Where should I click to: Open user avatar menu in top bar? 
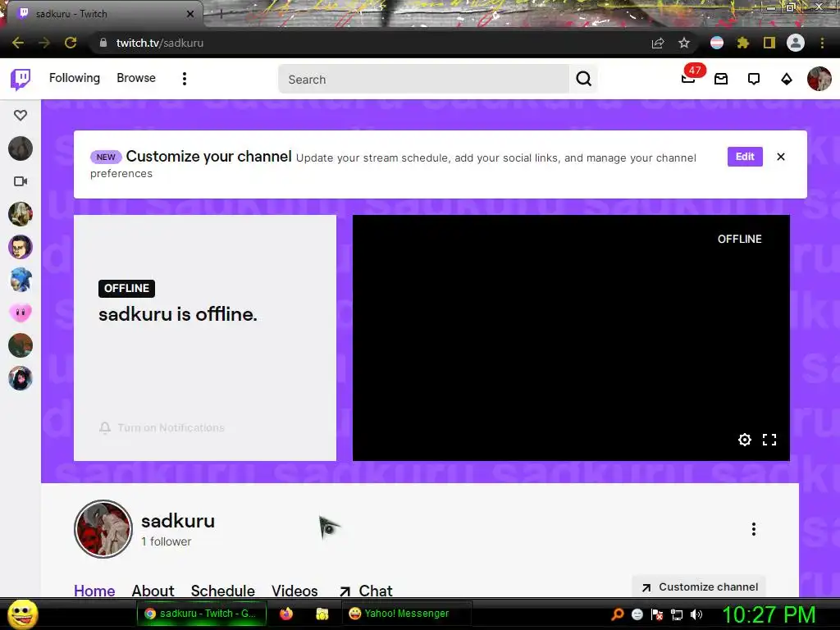coord(819,79)
